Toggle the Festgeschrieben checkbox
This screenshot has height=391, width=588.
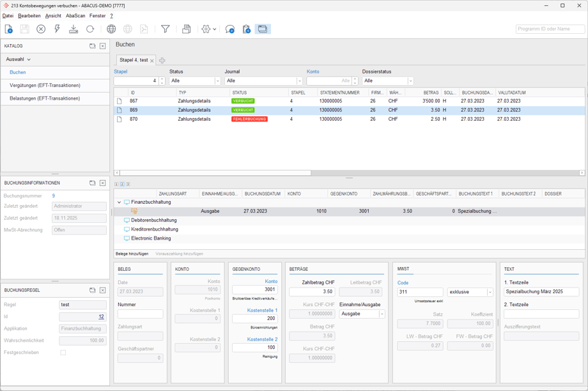click(63, 353)
